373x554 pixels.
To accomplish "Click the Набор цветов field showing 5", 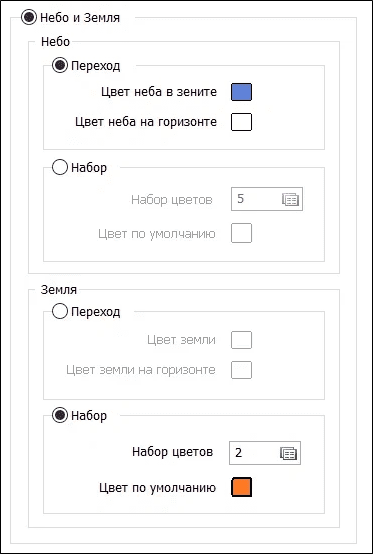I will (267, 199).
